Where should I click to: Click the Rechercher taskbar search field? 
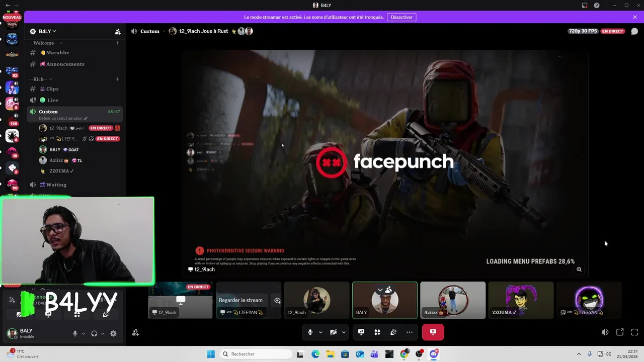pos(255,354)
